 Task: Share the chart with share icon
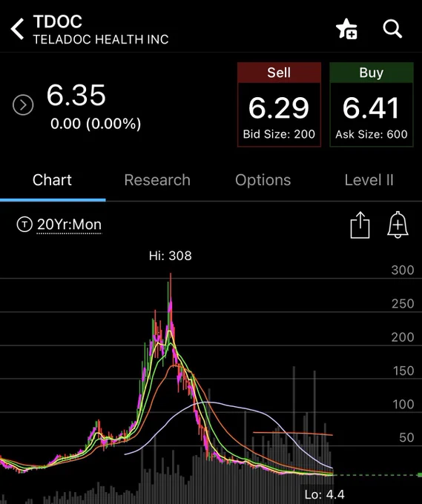[x=360, y=225]
